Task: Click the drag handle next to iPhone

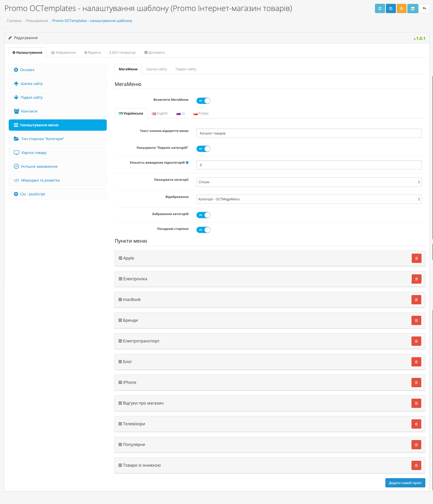Action: pos(120,382)
